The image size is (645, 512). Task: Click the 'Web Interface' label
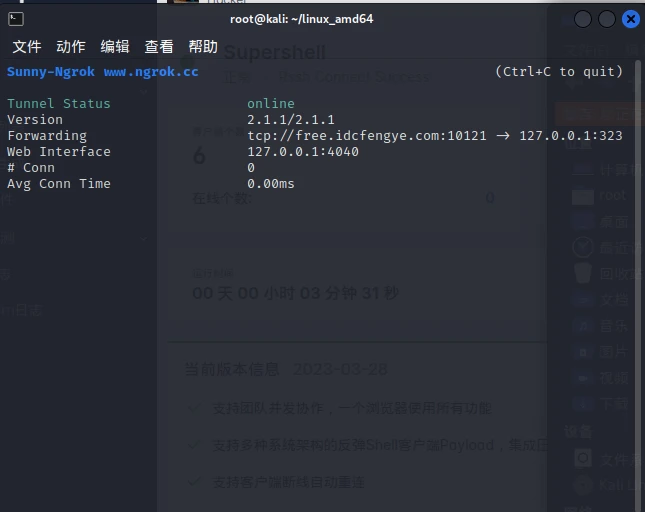[59, 152]
